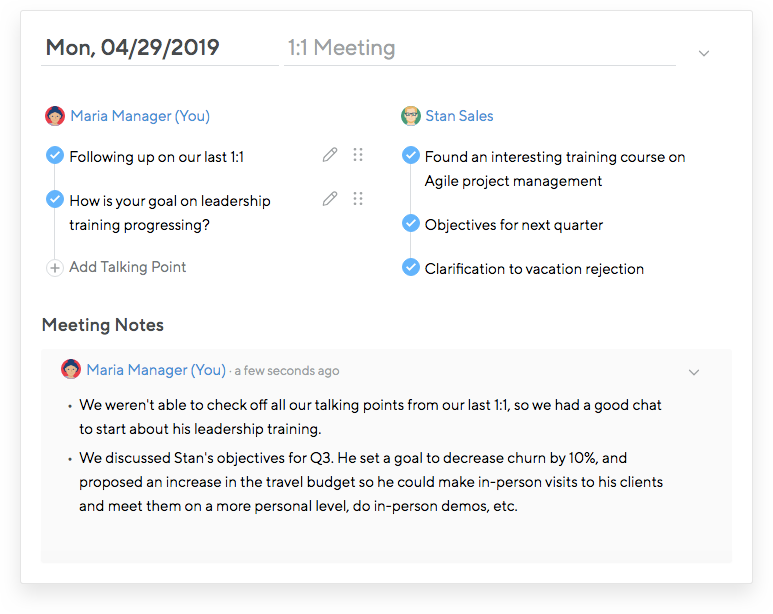Click Stan Sales' avatar icon
This screenshot has height=614, width=773.
pyautogui.click(x=411, y=116)
